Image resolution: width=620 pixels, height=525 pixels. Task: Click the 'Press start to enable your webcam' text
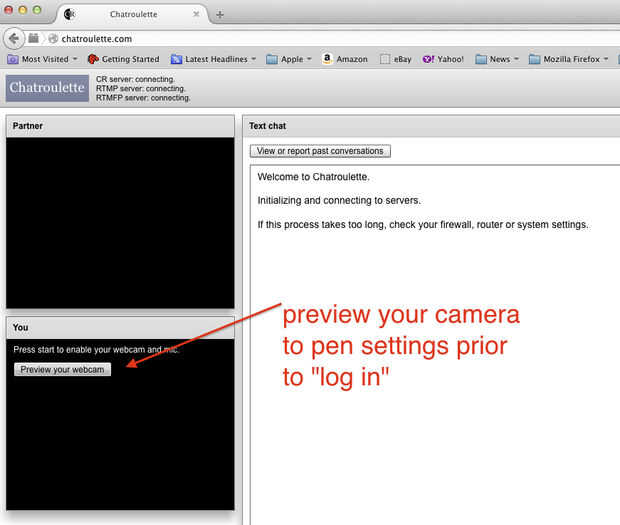click(x=96, y=349)
